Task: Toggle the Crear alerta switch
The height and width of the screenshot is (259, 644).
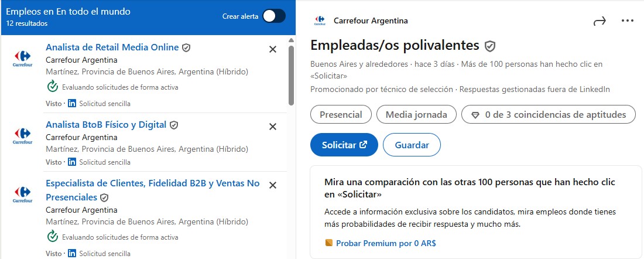Action: tap(273, 16)
